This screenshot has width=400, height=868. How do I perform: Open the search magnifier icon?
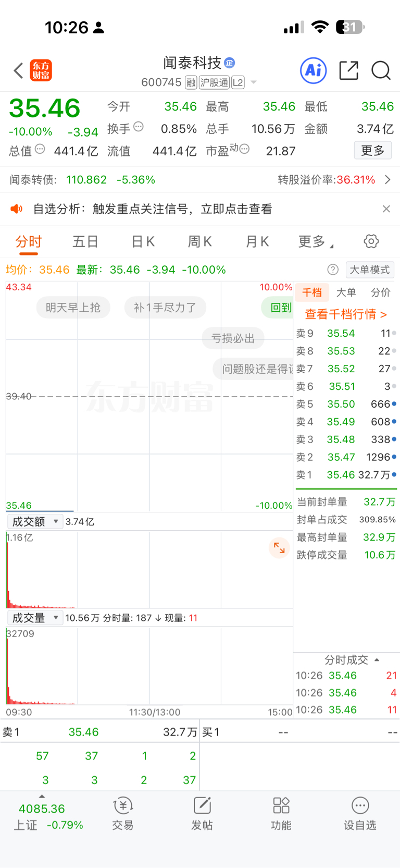click(381, 70)
